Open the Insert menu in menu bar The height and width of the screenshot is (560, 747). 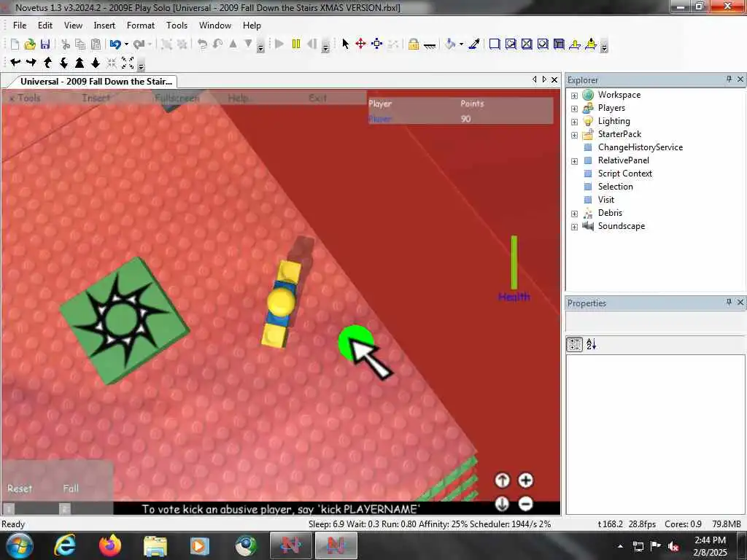(x=104, y=26)
